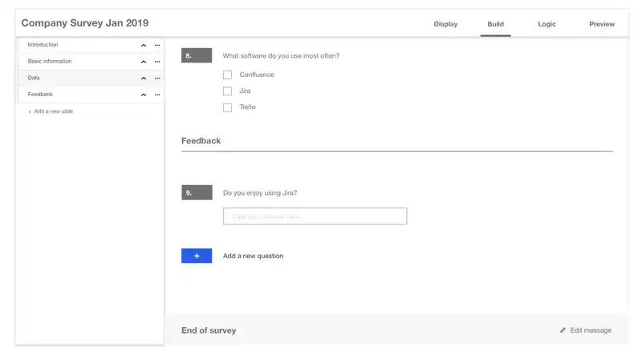Screen dimensions: 642x364
Task: Switch to the Display tab
Action: coord(445,24)
